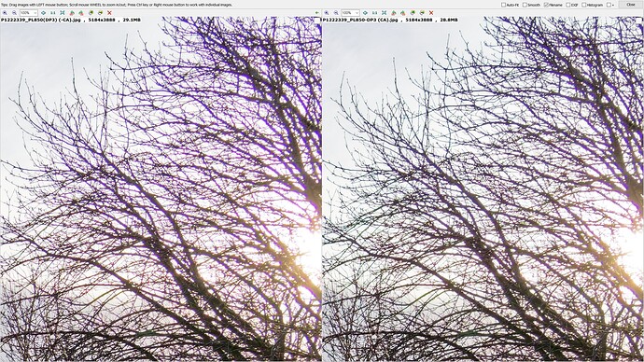The width and height of the screenshot is (644, 362).
Task: Click the left comparison image of branches
Action: click(x=161, y=188)
